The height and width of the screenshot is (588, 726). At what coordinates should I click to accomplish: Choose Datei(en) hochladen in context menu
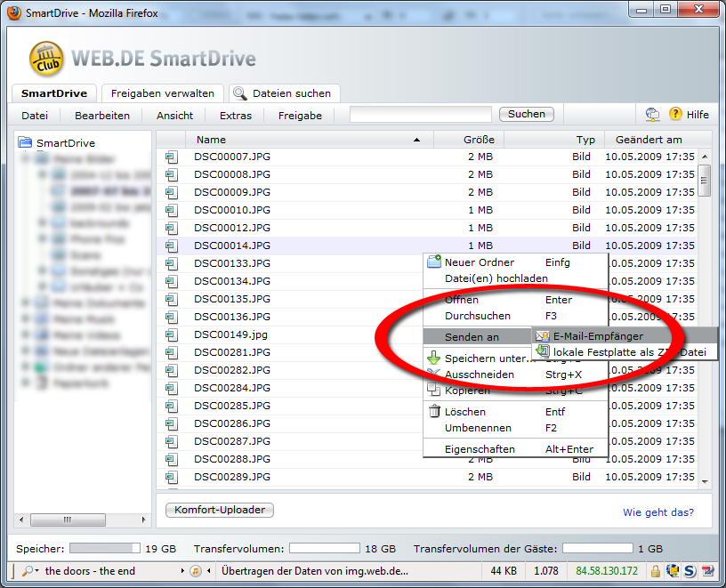[515, 278]
